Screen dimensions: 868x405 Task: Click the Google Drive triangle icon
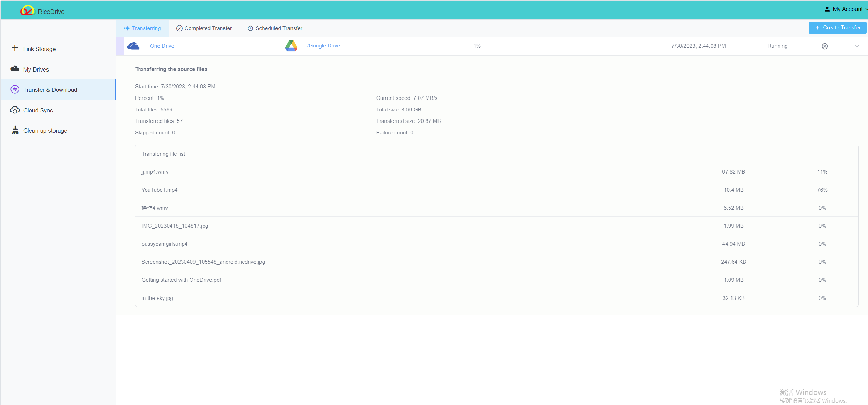(290, 46)
